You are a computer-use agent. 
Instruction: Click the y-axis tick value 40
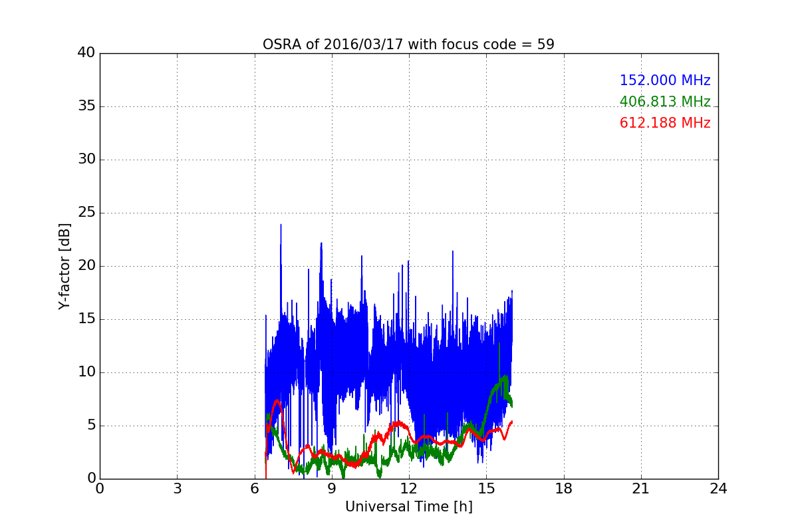click(86, 53)
